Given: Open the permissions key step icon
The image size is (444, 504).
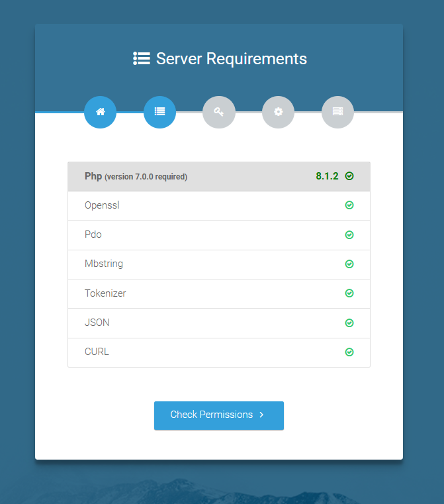Looking at the screenshot, I should point(218,112).
